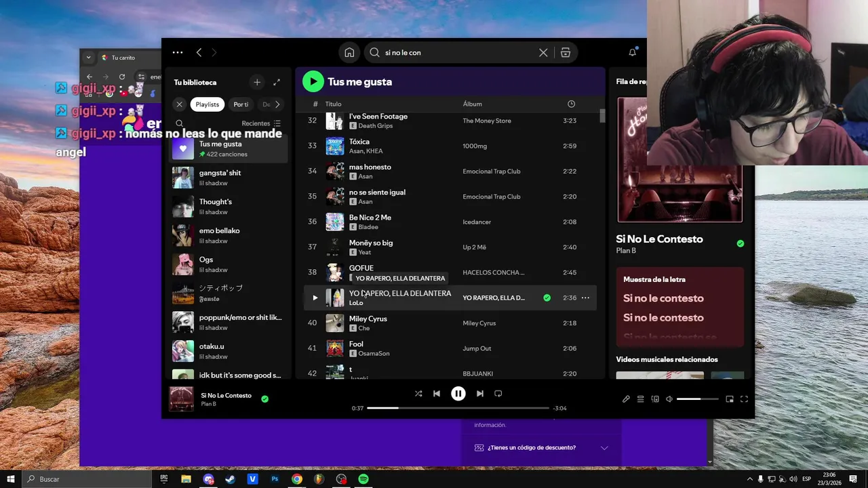Toggle shuffle in the player bar
868x488 pixels.
pos(418,394)
